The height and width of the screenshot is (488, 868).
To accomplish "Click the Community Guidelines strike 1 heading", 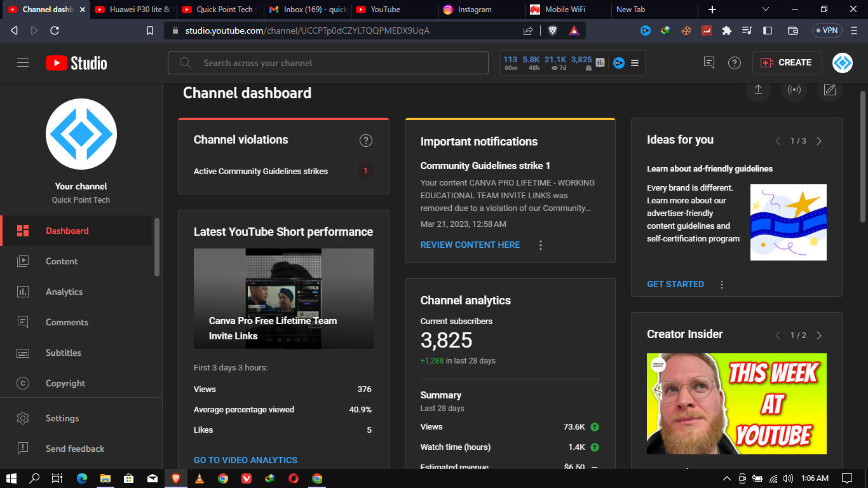I will [485, 166].
